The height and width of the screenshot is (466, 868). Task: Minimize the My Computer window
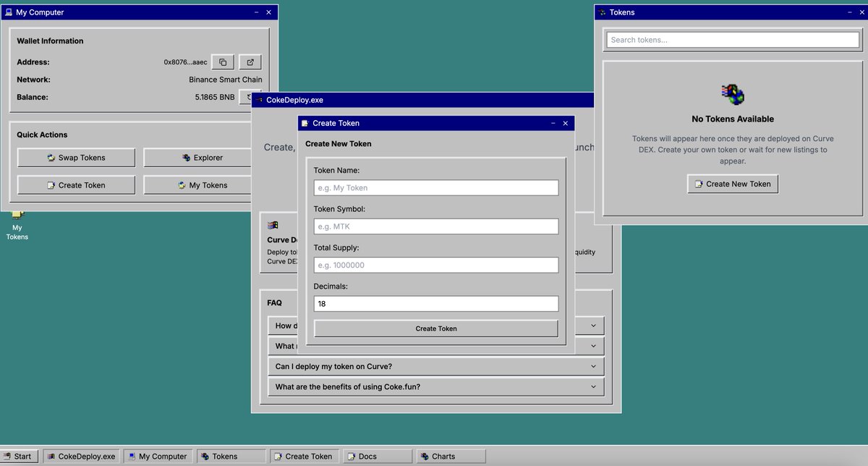coord(256,12)
